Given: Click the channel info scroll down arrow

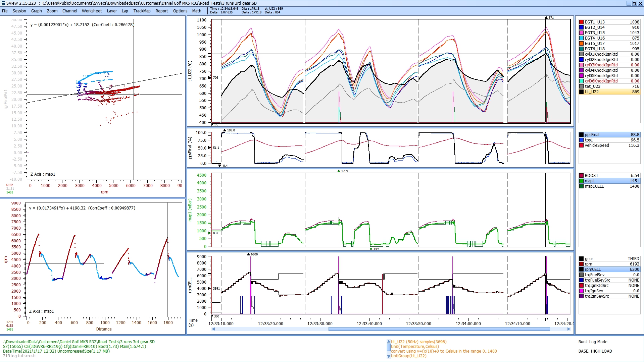Looking at the screenshot, I should 389,357.
